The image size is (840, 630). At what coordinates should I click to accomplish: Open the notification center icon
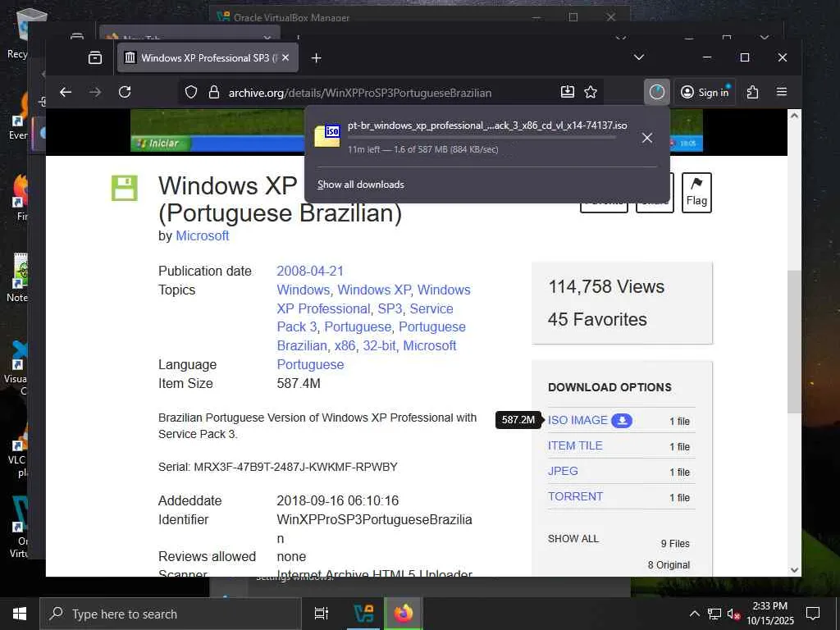click(813, 614)
